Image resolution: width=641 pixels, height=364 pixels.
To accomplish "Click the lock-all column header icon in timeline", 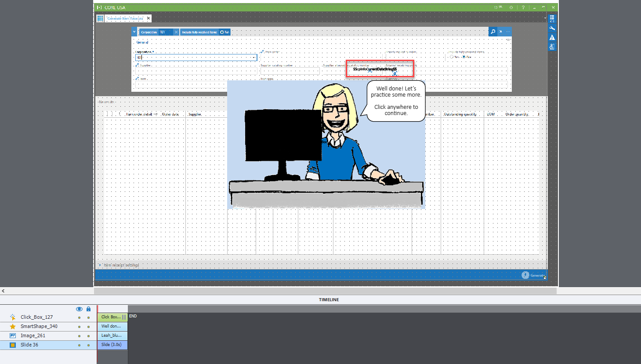I will point(88,309).
